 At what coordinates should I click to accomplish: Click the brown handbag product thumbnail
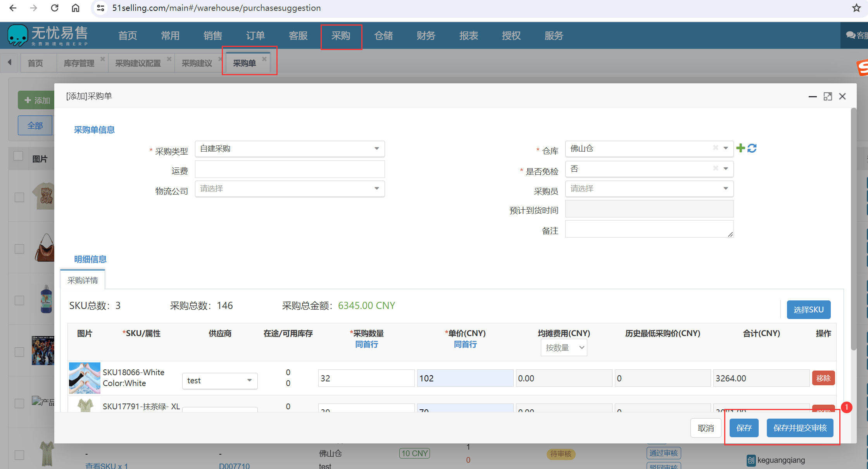tap(45, 248)
